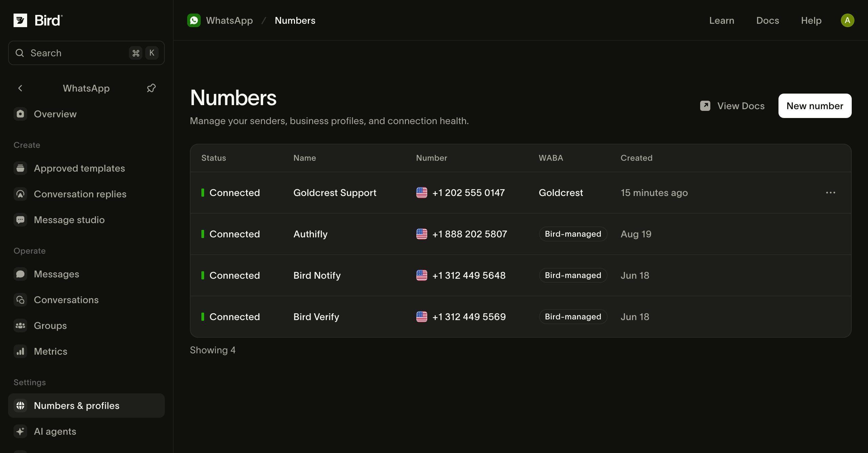Click the Conversations icon in sidebar
The image size is (868, 453).
coord(20,300)
